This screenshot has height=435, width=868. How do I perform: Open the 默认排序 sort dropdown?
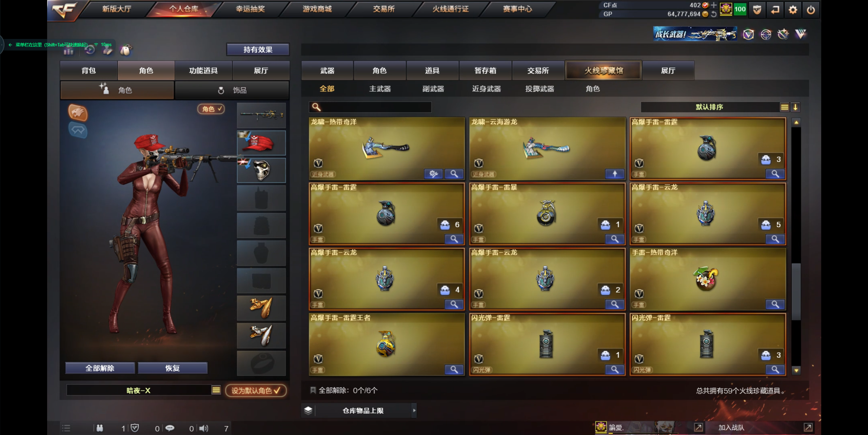pos(710,107)
